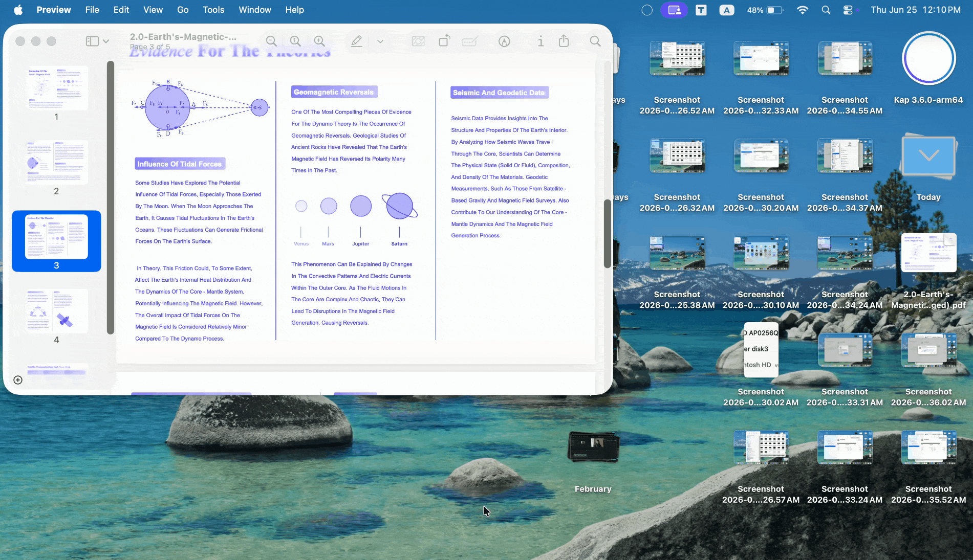This screenshot has height=560, width=973.
Task: Zoom document to actual size
Action: click(x=295, y=41)
